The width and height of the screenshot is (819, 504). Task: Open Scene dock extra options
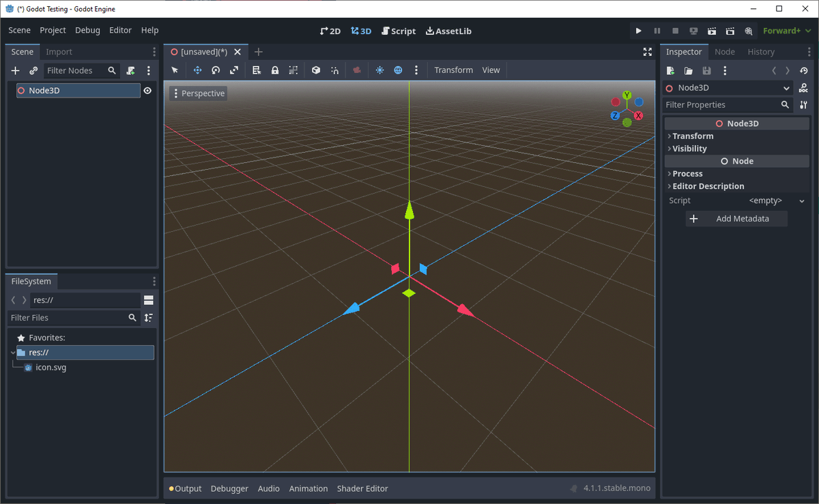pyautogui.click(x=148, y=70)
